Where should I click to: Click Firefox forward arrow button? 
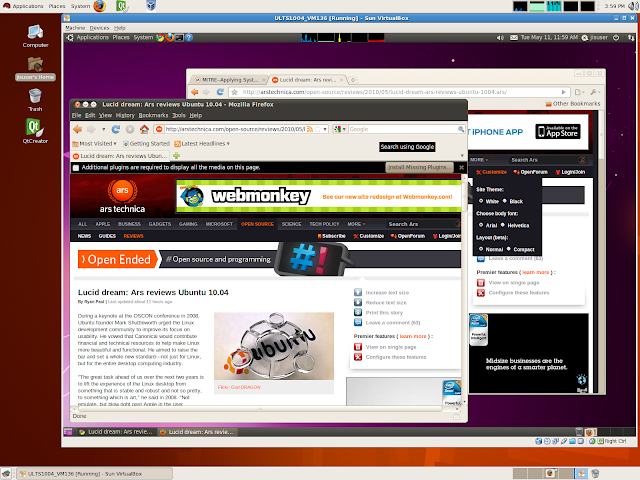(x=91, y=129)
